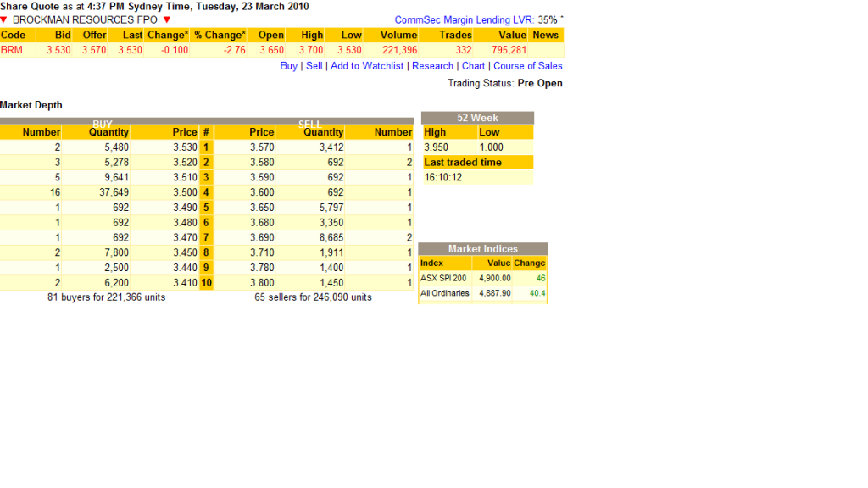Click Add to Watchlist
Screen dimensions: 868x488
coord(367,66)
